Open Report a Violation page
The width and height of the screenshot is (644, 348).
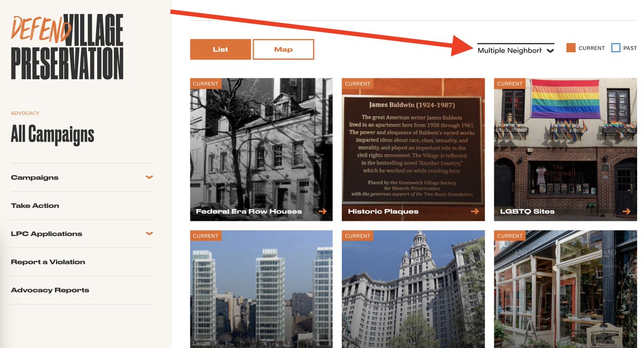(x=48, y=262)
